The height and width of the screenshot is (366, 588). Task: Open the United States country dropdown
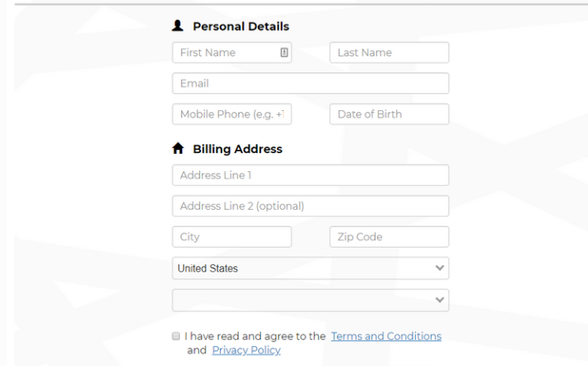tap(310, 268)
